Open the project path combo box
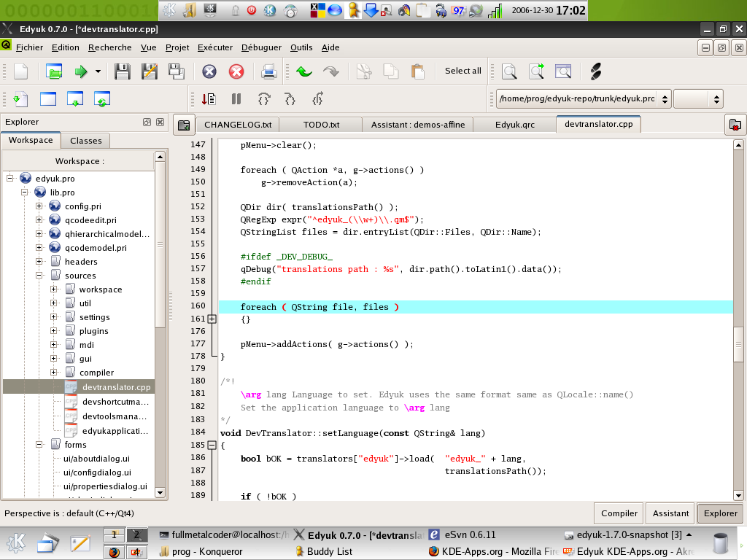The image size is (747, 560). click(x=584, y=99)
